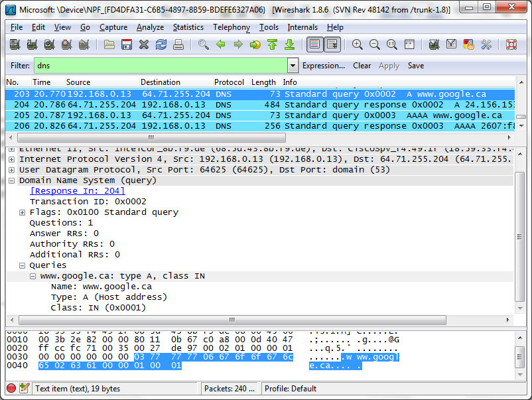Open the Statistics menu

coord(188,27)
